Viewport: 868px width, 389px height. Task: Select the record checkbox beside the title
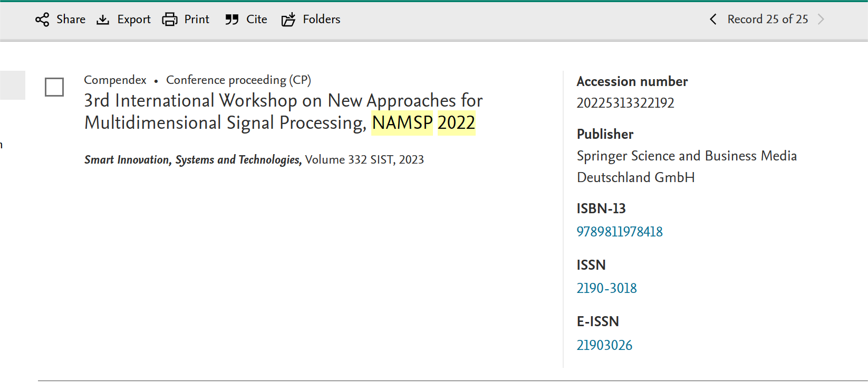(54, 87)
